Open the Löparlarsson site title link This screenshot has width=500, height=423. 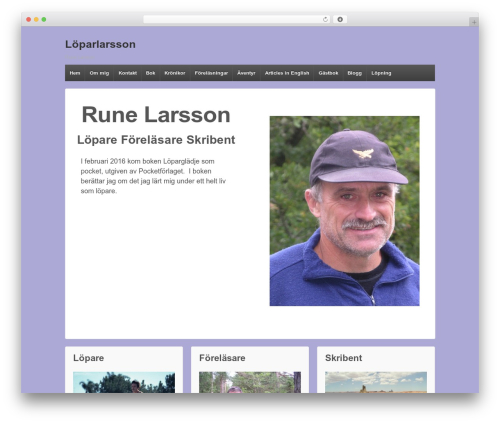tap(100, 44)
